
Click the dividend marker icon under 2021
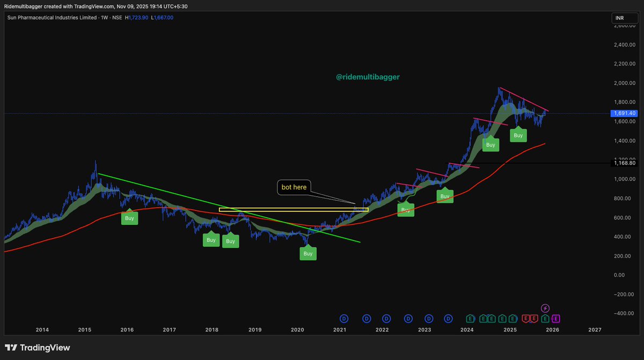click(x=343, y=319)
